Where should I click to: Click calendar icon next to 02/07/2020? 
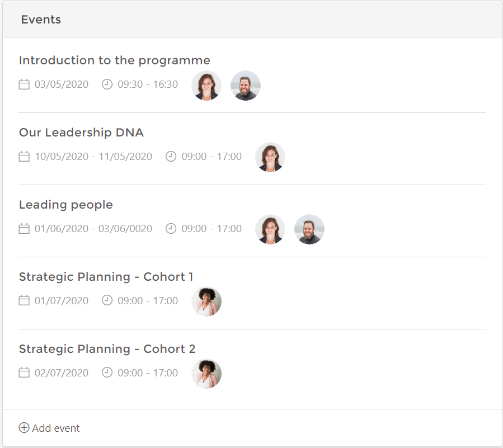(x=24, y=372)
